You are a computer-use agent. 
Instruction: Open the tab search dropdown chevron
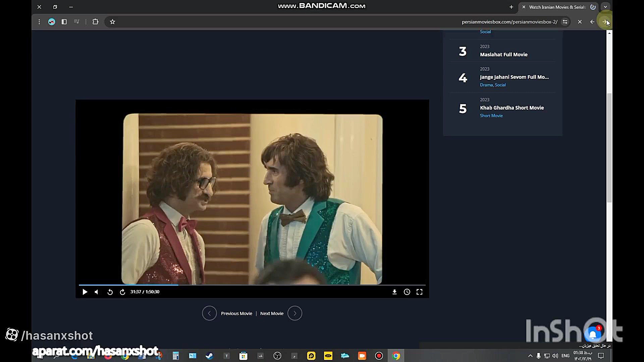[x=605, y=7]
